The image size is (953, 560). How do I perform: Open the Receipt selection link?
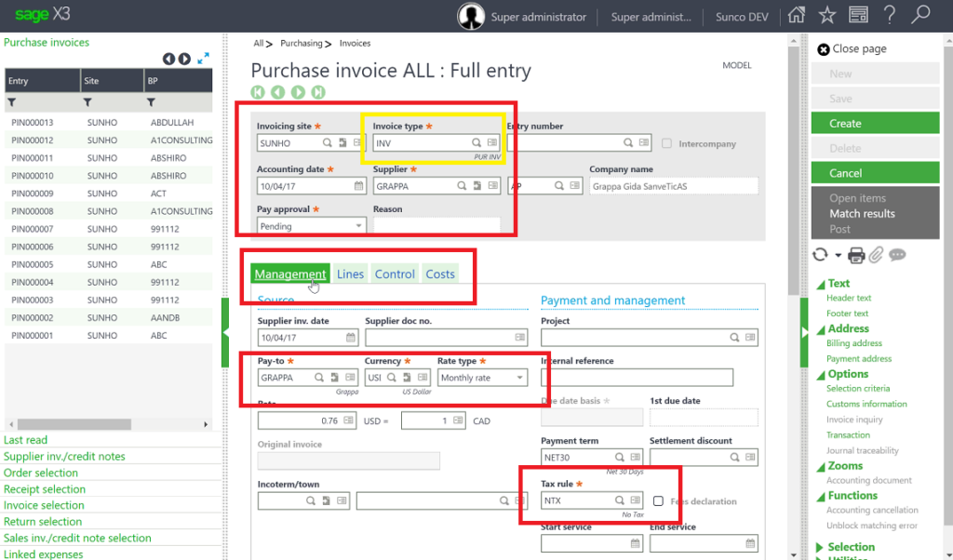(45, 489)
